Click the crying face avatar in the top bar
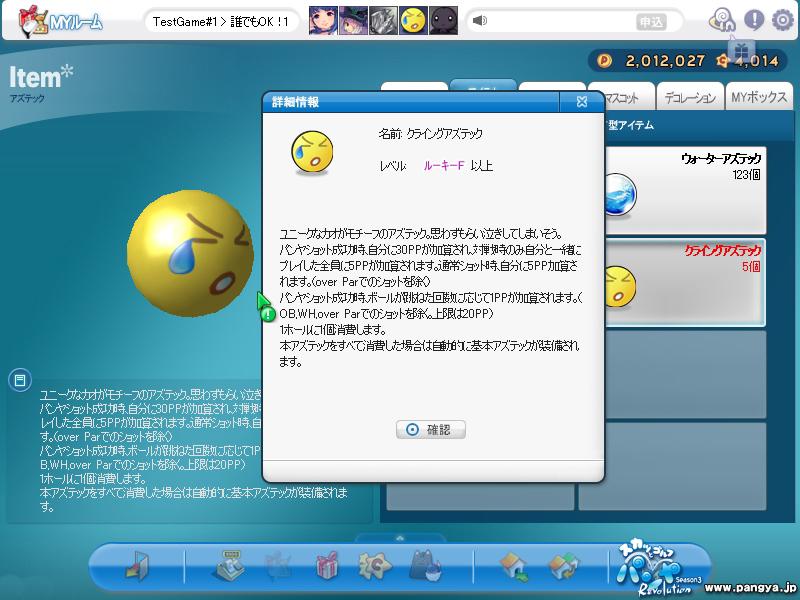The height and width of the screenshot is (600, 800). click(413, 20)
